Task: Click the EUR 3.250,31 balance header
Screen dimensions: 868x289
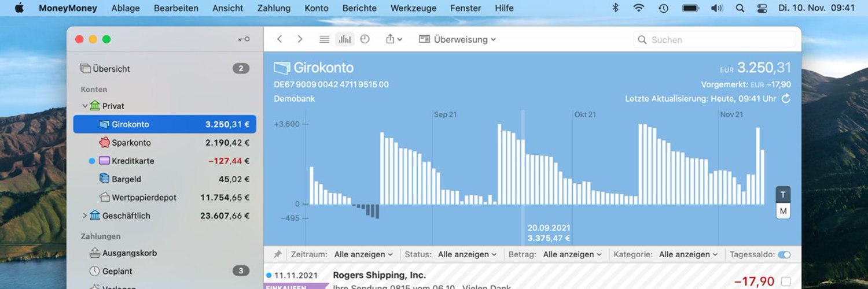Action: click(x=755, y=68)
